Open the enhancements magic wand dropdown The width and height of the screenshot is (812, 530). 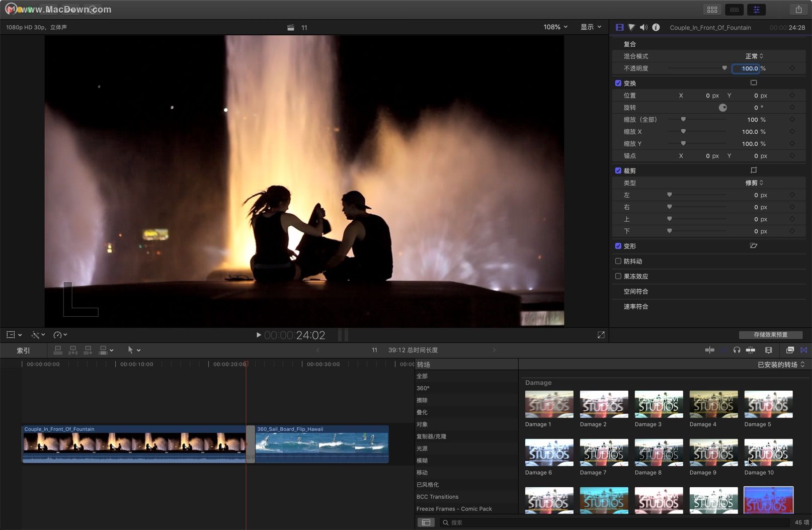[x=38, y=335]
